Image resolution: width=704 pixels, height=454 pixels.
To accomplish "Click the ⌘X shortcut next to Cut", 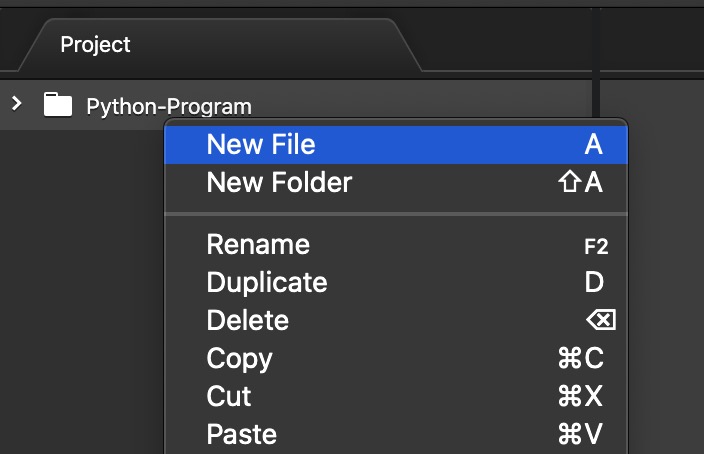I will click(x=580, y=397).
